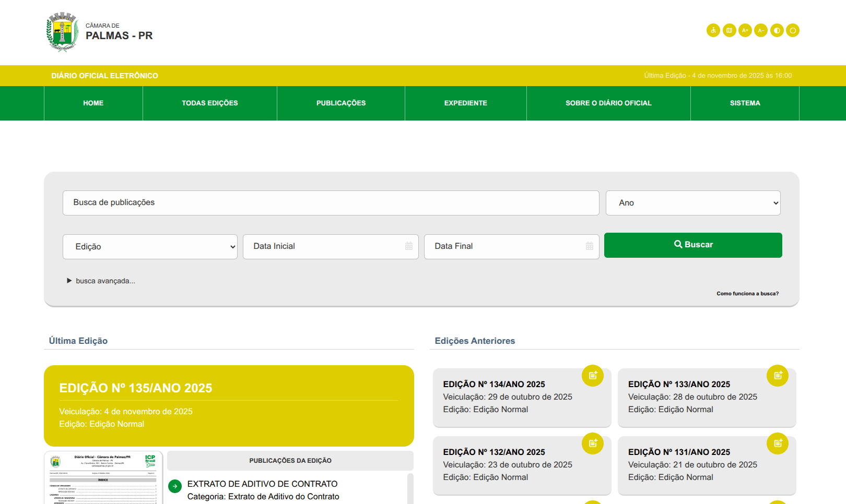The height and width of the screenshot is (504, 846).
Task: Open SISTEMA menu item
Action: click(745, 103)
